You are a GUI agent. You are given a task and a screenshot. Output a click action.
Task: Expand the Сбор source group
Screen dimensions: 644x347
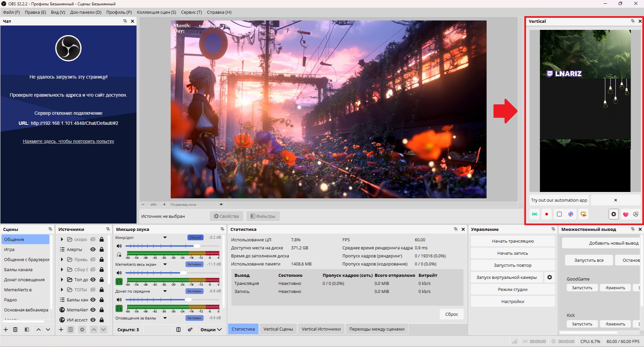click(x=62, y=269)
